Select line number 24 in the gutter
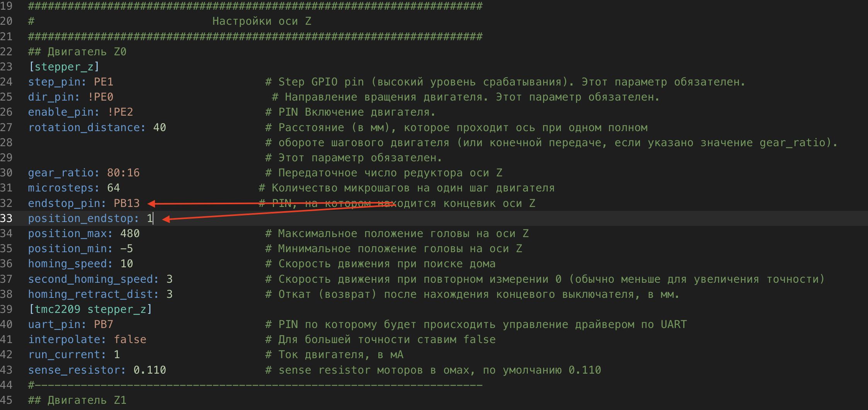The image size is (868, 410). click(6, 82)
